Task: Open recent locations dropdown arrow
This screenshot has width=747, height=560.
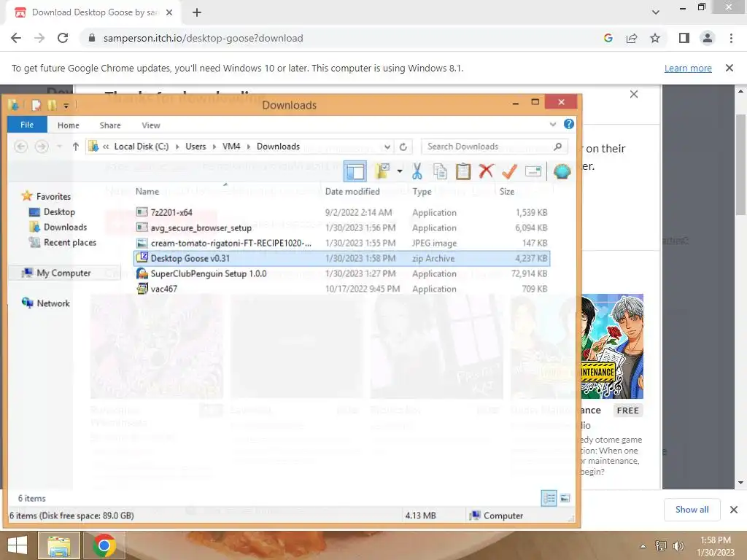Action: pos(59,147)
